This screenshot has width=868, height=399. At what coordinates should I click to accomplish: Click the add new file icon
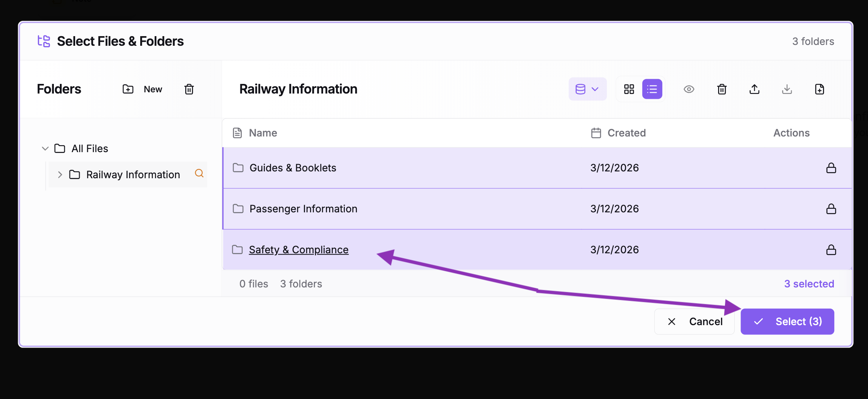[819, 89]
